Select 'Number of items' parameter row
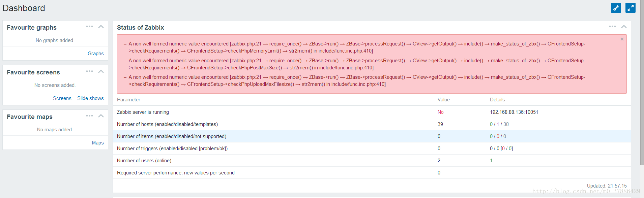The width and height of the screenshot is (644, 198). pos(372,136)
